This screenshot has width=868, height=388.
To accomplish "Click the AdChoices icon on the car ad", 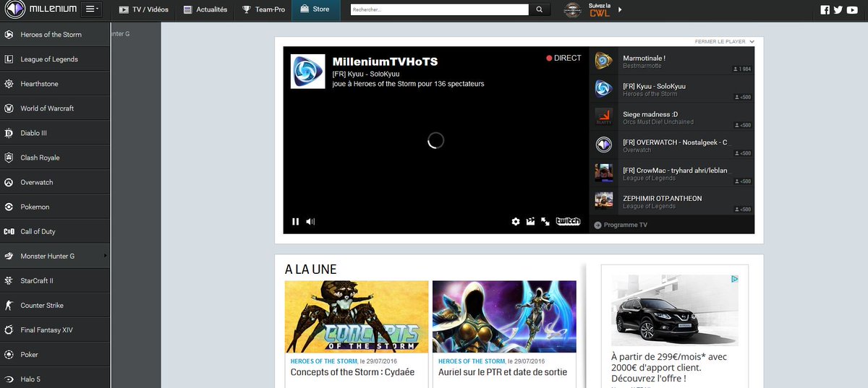I will coord(734,279).
